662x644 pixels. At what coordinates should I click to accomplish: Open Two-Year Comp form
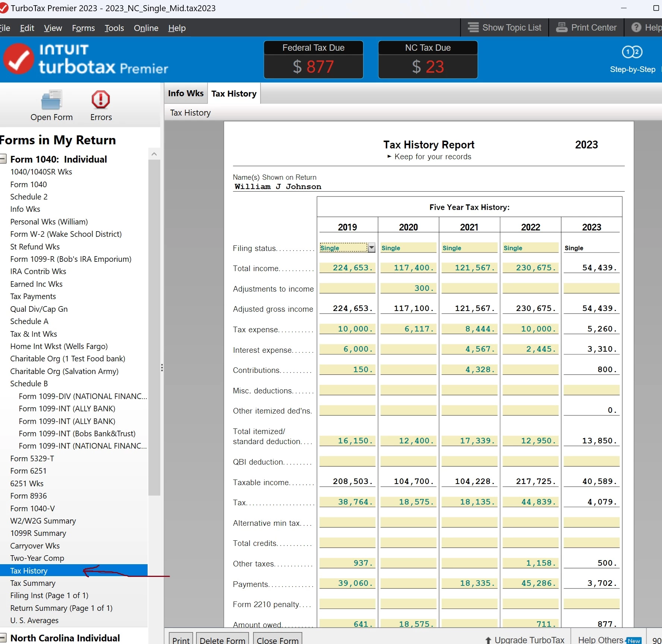tap(37, 558)
